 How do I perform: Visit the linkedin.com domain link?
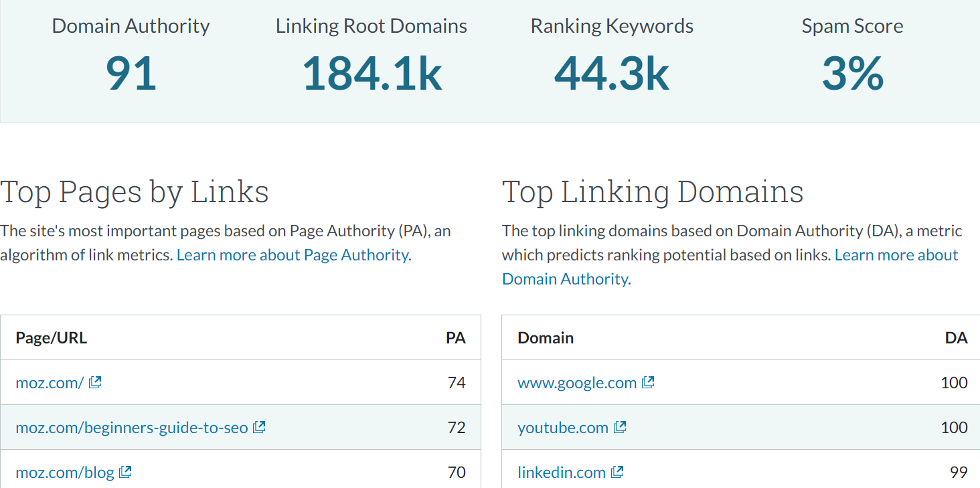(x=562, y=473)
